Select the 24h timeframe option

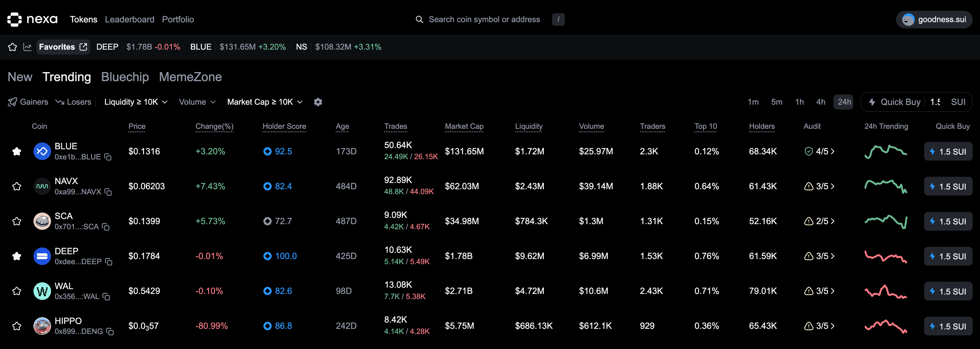(x=843, y=102)
